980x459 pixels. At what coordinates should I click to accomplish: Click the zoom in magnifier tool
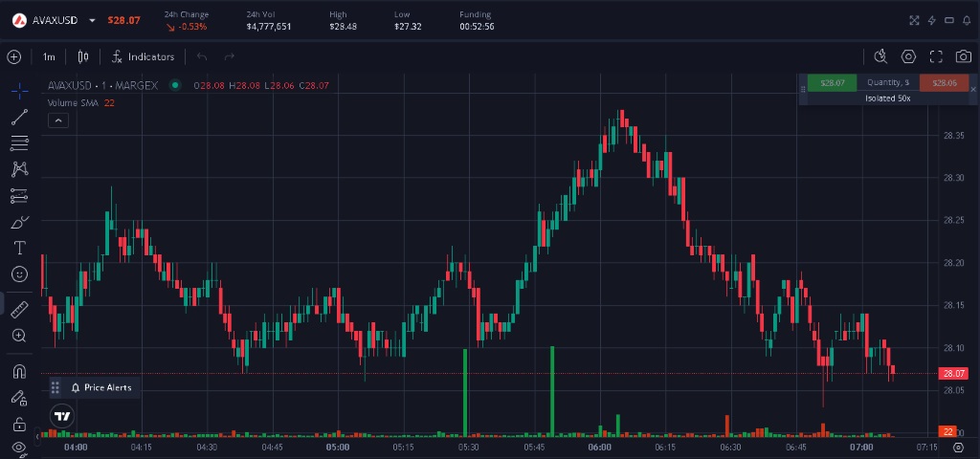coord(19,336)
